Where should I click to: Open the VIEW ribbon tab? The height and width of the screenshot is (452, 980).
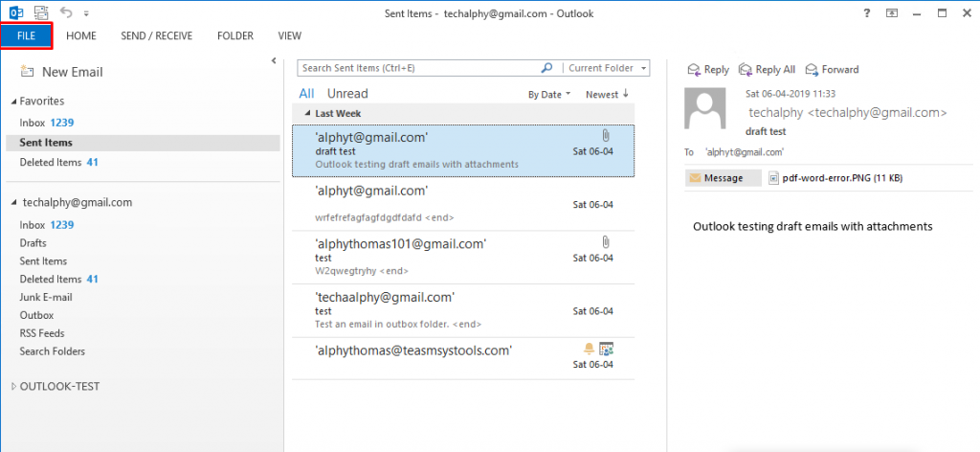tap(289, 35)
